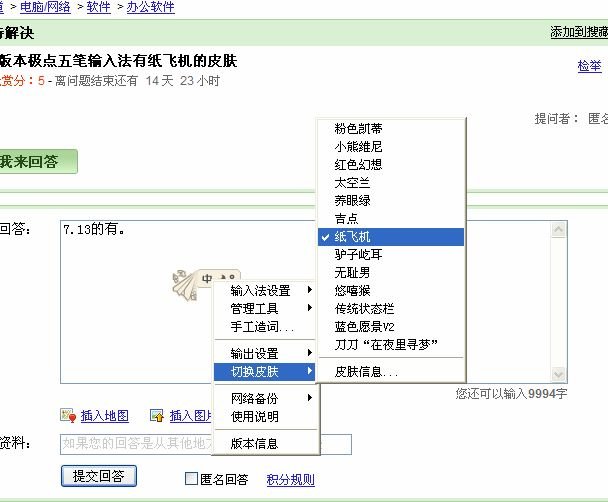The image size is (608, 502).
Task: Click scroll up arrow of answer box
Action: click(559, 230)
